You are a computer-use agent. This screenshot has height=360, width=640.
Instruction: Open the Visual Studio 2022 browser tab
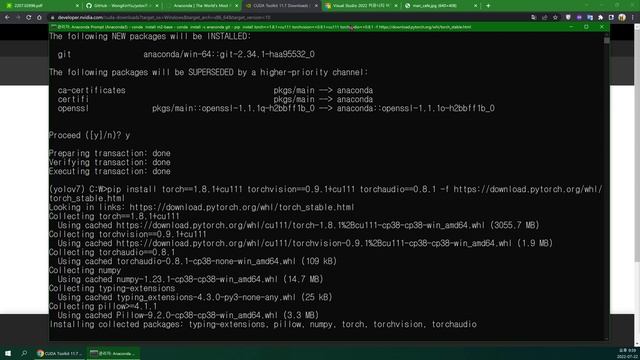pyautogui.click(x=361, y=6)
